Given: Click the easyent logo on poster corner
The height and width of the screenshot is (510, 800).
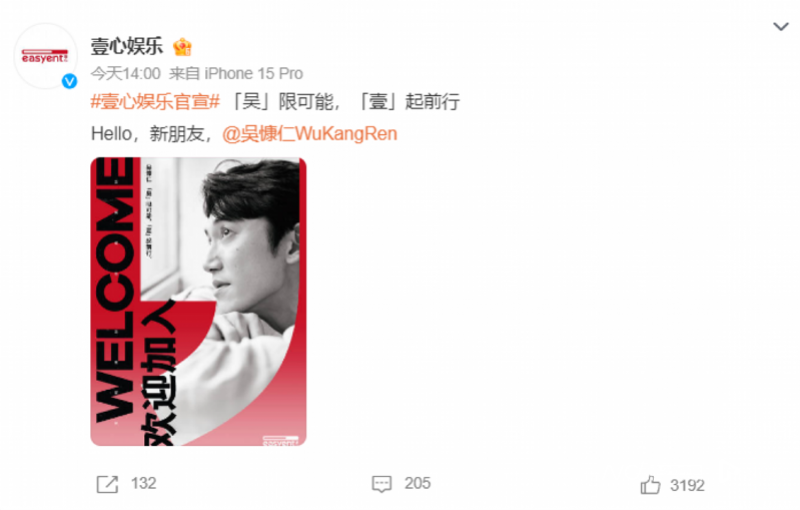Looking at the screenshot, I should point(280,440).
